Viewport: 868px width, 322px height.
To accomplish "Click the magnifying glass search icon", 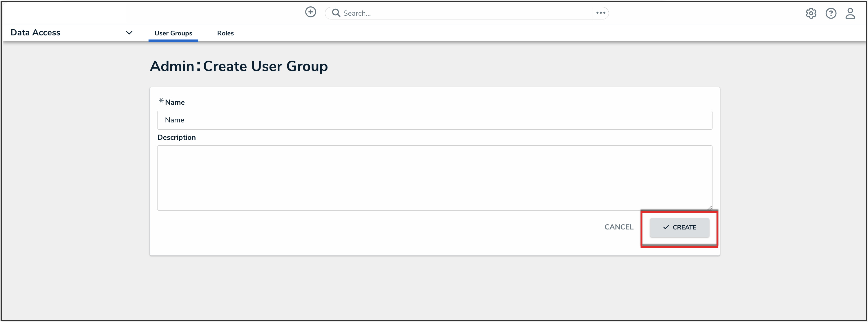I will coord(336,13).
